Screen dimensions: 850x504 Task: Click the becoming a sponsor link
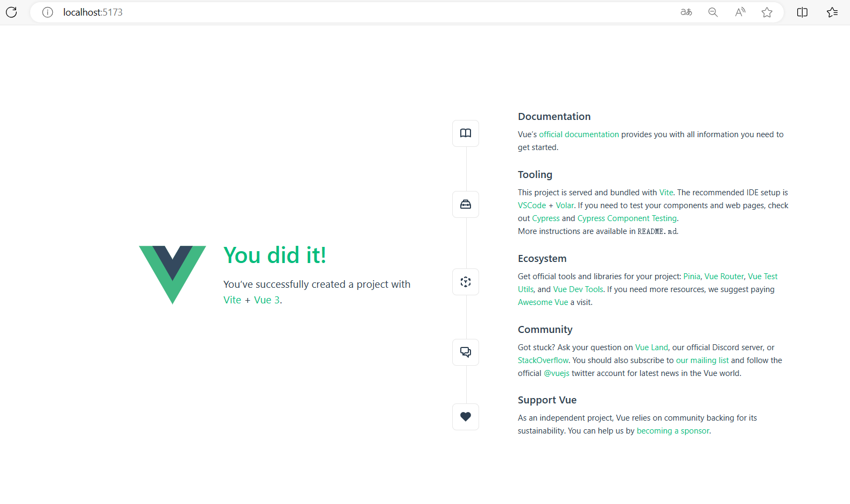[x=673, y=431]
